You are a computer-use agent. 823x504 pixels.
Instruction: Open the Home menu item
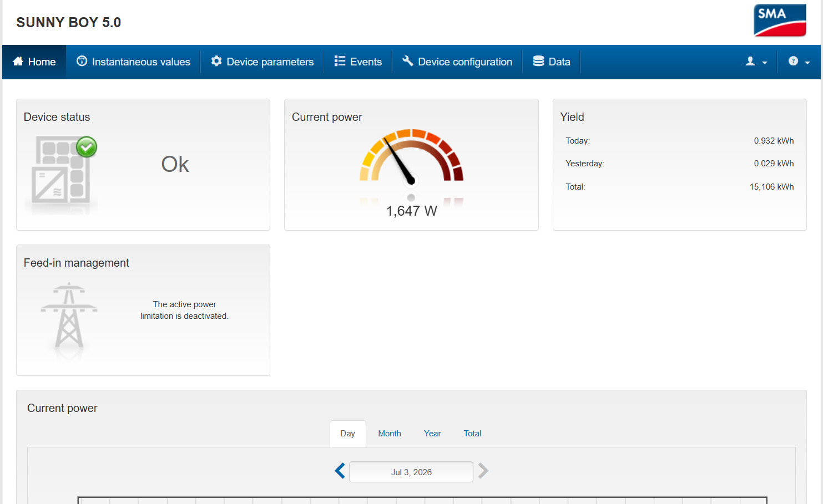(34, 62)
